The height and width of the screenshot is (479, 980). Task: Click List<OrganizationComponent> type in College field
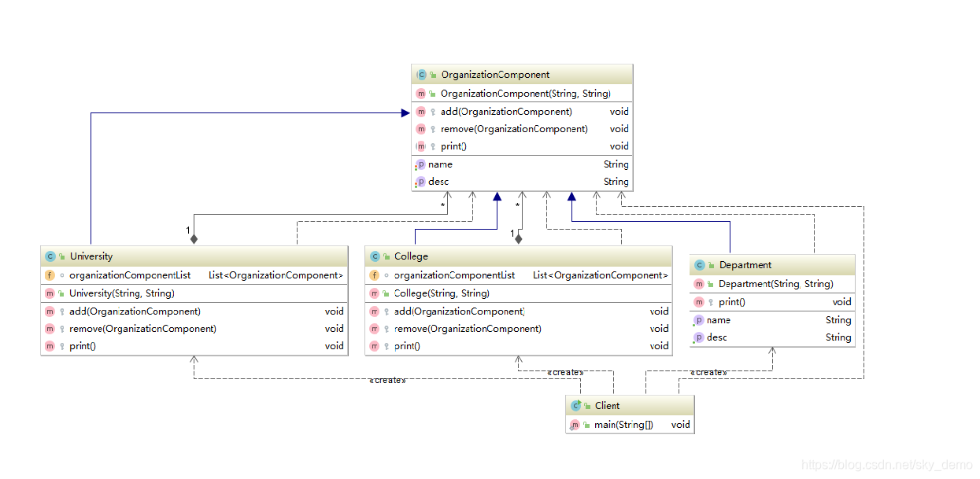[x=601, y=275]
